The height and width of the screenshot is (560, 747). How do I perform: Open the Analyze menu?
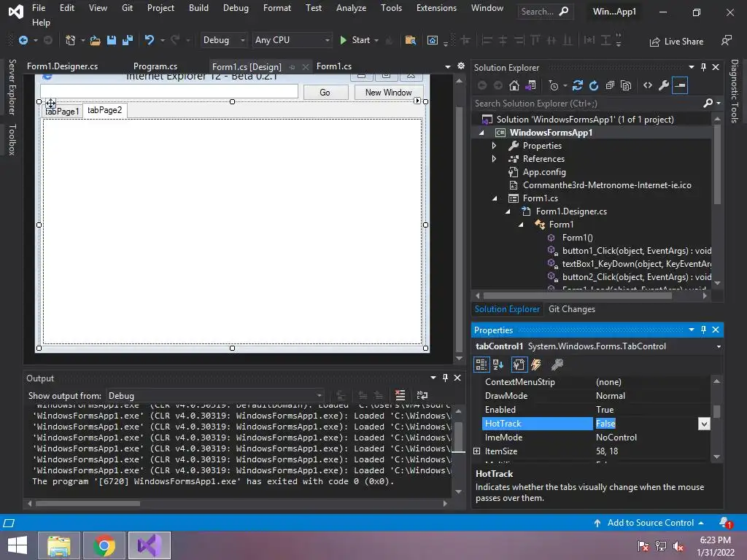click(351, 8)
